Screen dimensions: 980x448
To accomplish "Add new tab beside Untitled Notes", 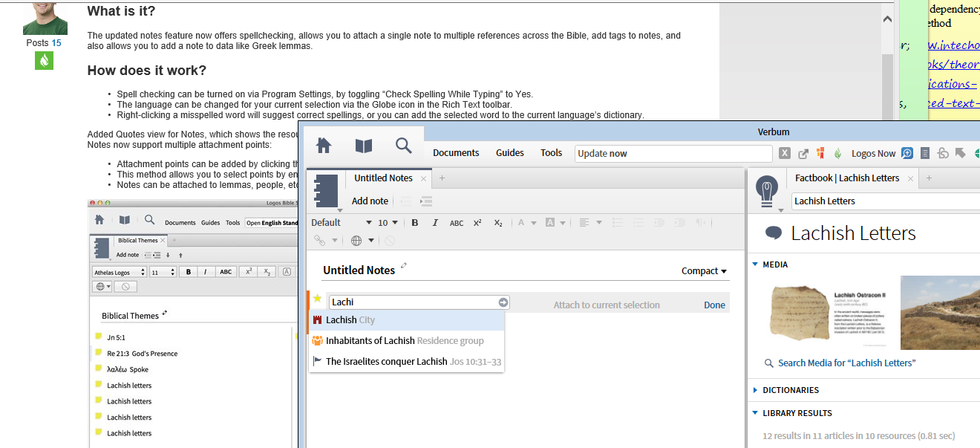I will click(x=442, y=178).
